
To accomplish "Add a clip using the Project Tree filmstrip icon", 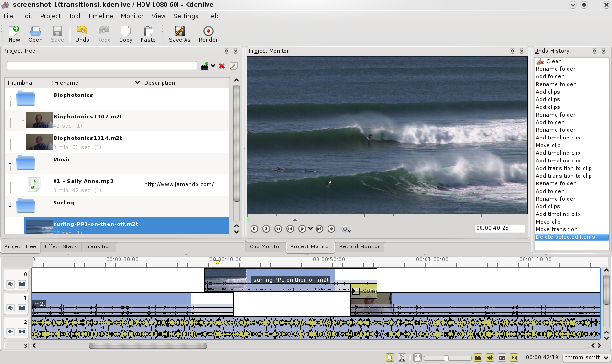I will click(205, 66).
